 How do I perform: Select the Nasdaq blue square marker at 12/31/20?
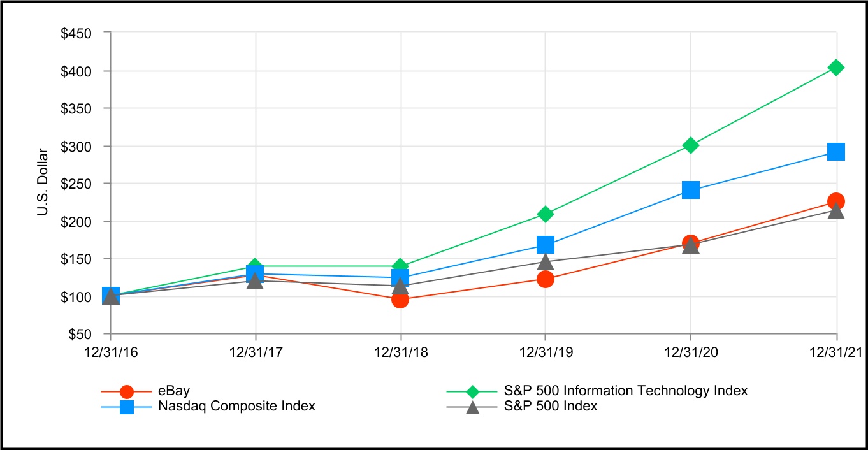click(x=691, y=189)
